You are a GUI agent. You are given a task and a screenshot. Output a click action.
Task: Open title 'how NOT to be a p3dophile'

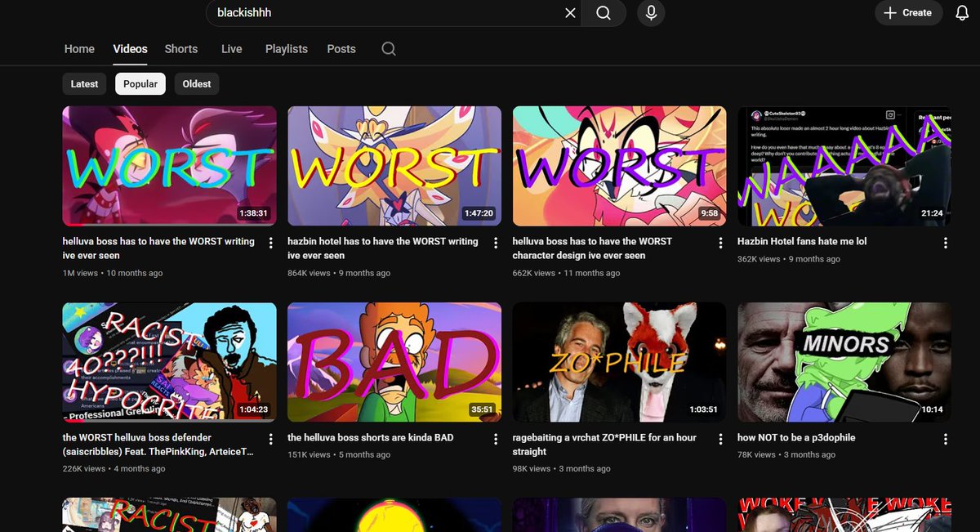796,438
